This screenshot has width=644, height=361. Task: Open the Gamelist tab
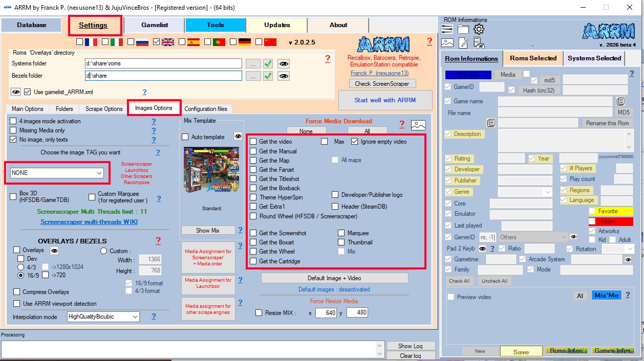pyautogui.click(x=155, y=25)
